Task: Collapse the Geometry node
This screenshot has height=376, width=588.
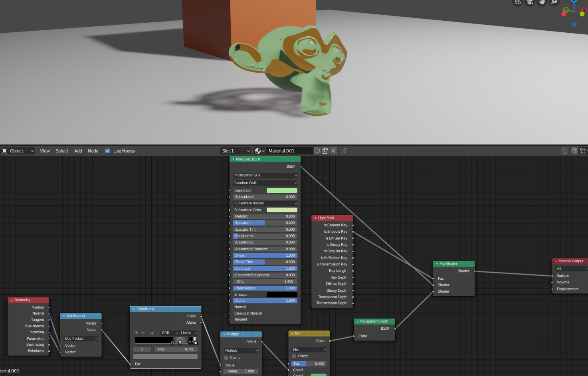Action: pyautogui.click(x=12, y=300)
